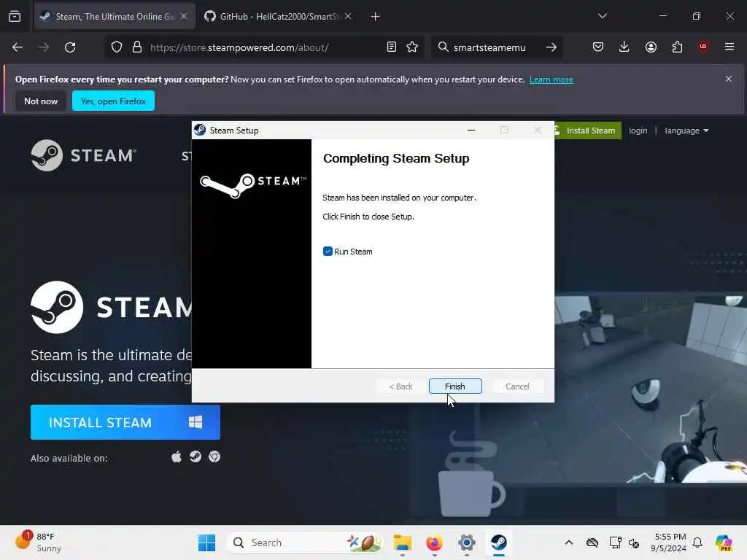Image resolution: width=747 pixels, height=560 pixels.
Task: Expand the list all tabs chevron
Action: pos(603,16)
